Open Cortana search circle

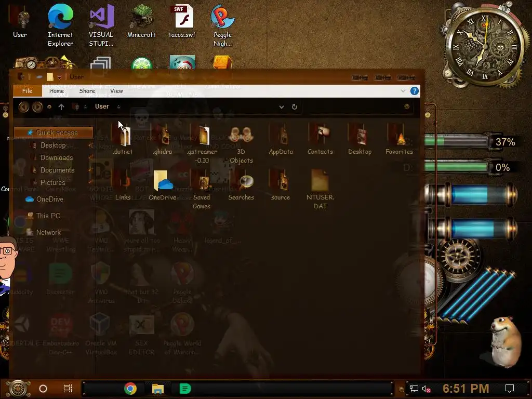(x=43, y=389)
